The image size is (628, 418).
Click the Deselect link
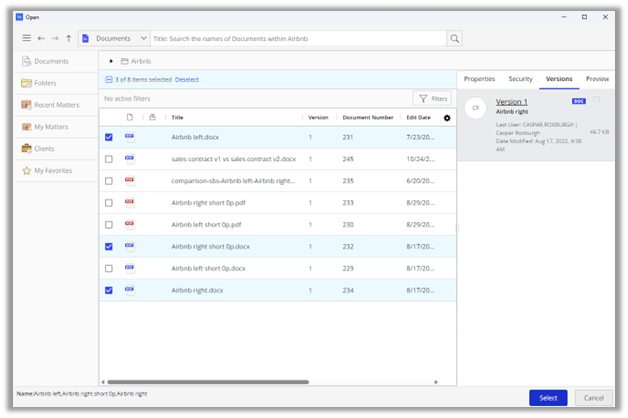pyautogui.click(x=187, y=80)
